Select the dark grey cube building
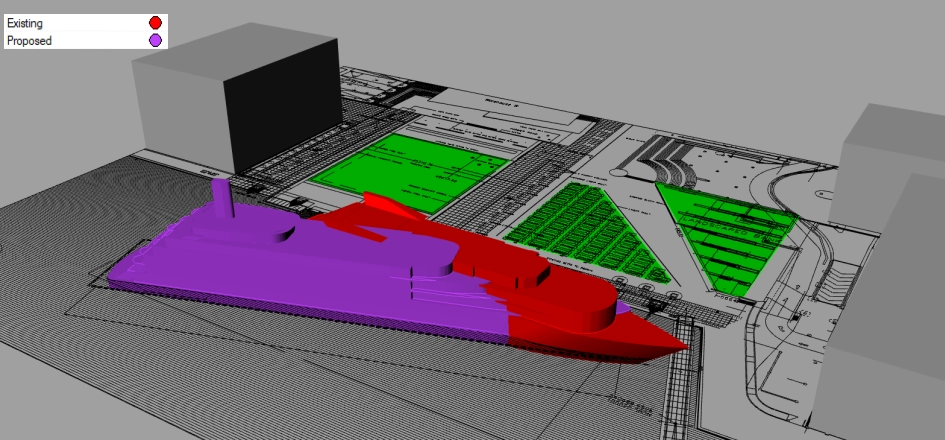Viewport: 945px width, 440px height. click(x=238, y=99)
